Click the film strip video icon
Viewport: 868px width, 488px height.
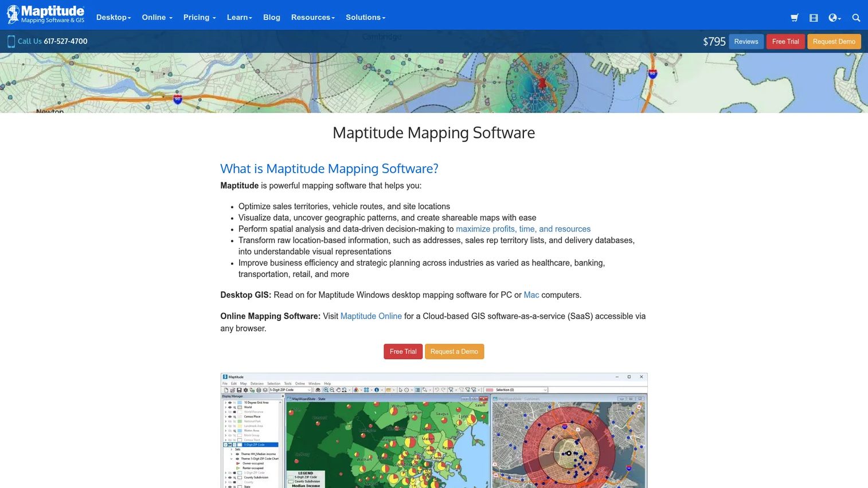814,18
